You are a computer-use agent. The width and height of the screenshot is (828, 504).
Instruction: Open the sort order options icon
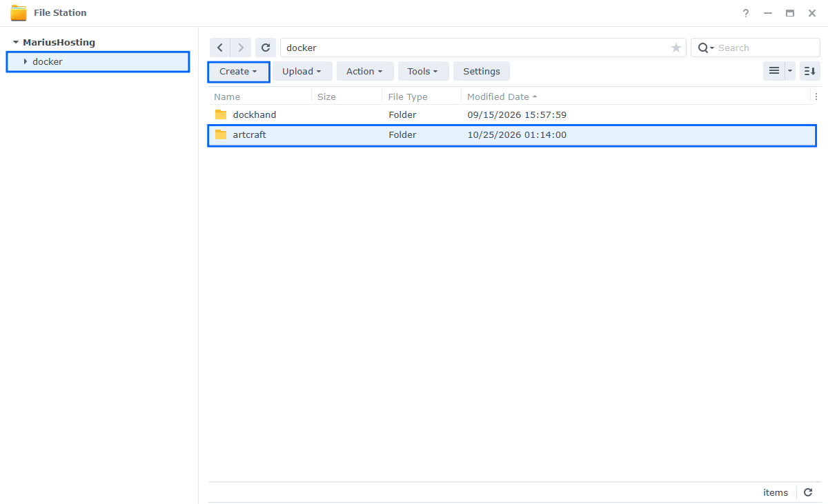pos(810,70)
